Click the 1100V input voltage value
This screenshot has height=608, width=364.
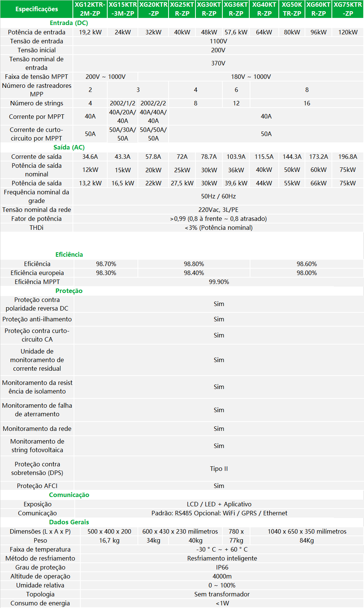218,41
